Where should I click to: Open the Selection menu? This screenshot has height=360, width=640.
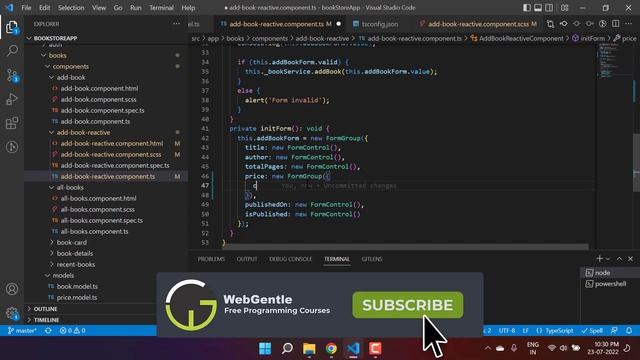click(x=71, y=8)
